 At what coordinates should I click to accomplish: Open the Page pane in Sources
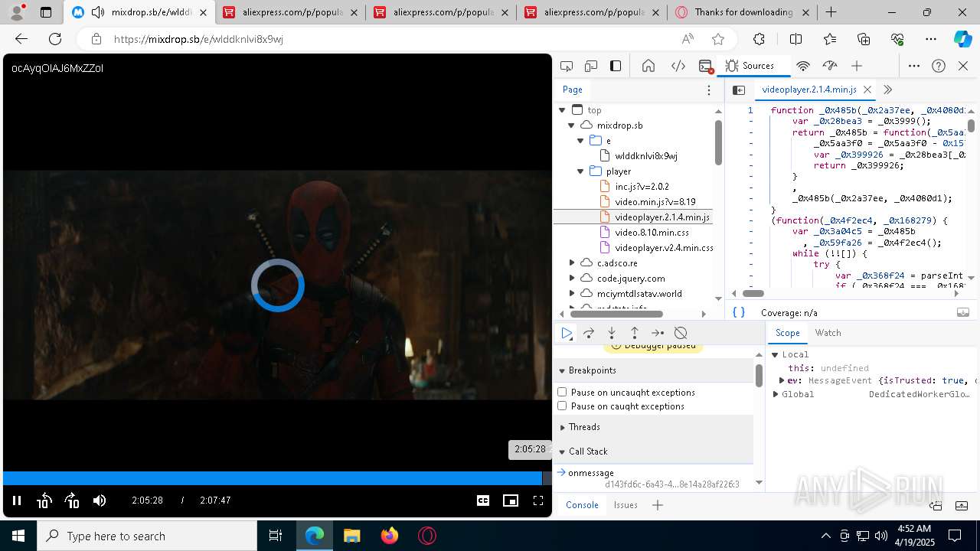pyautogui.click(x=573, y=90)
